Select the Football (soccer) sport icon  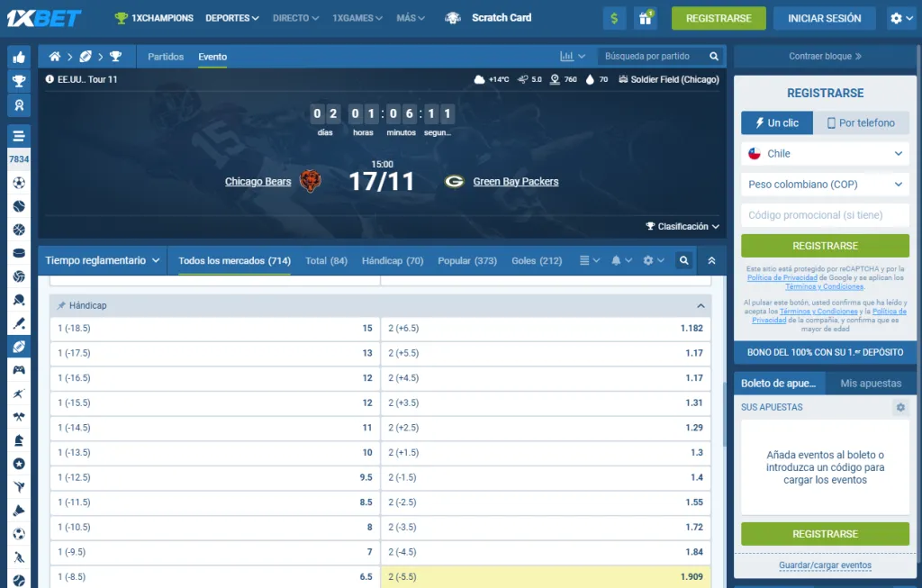tap(19, 183)
